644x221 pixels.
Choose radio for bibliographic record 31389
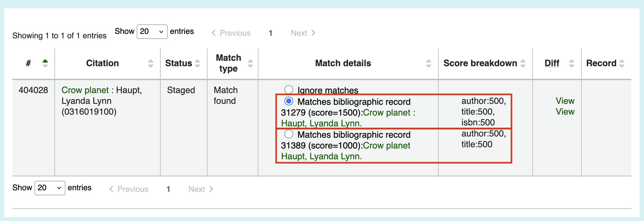pyautogui.click(x=288, y=134)
